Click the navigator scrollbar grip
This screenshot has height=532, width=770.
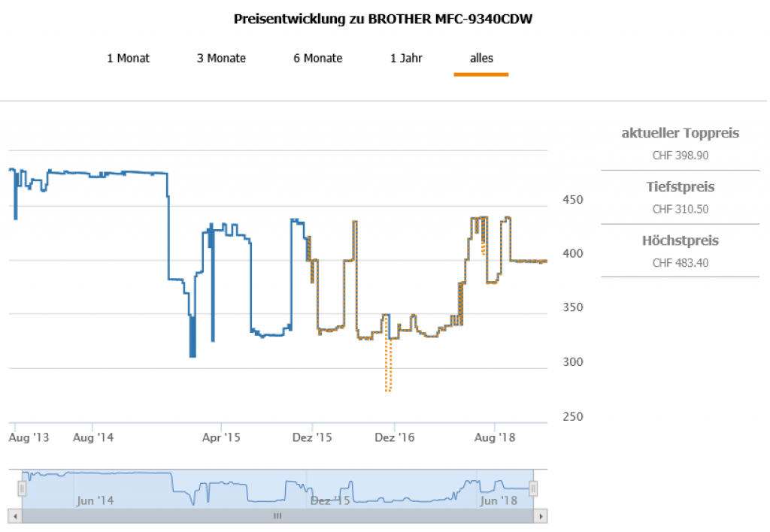tap(277, 516)
